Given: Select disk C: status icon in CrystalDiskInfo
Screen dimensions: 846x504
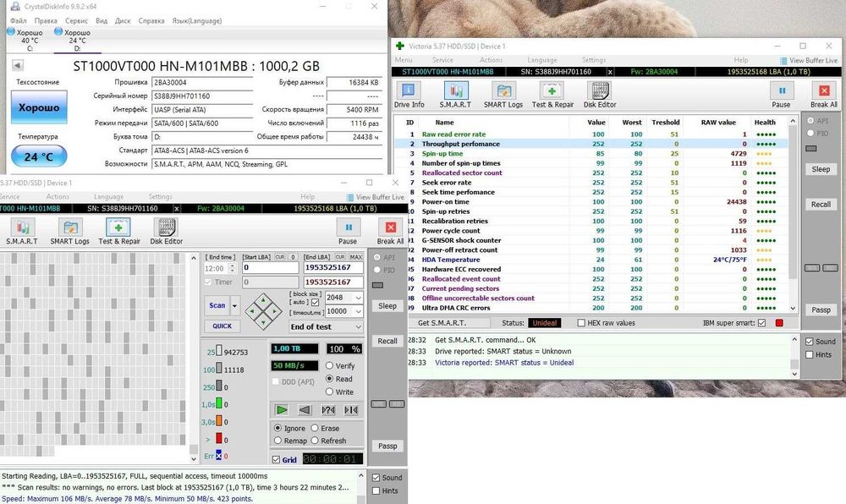Looking at the screenshot, I should tap(11, 32).
